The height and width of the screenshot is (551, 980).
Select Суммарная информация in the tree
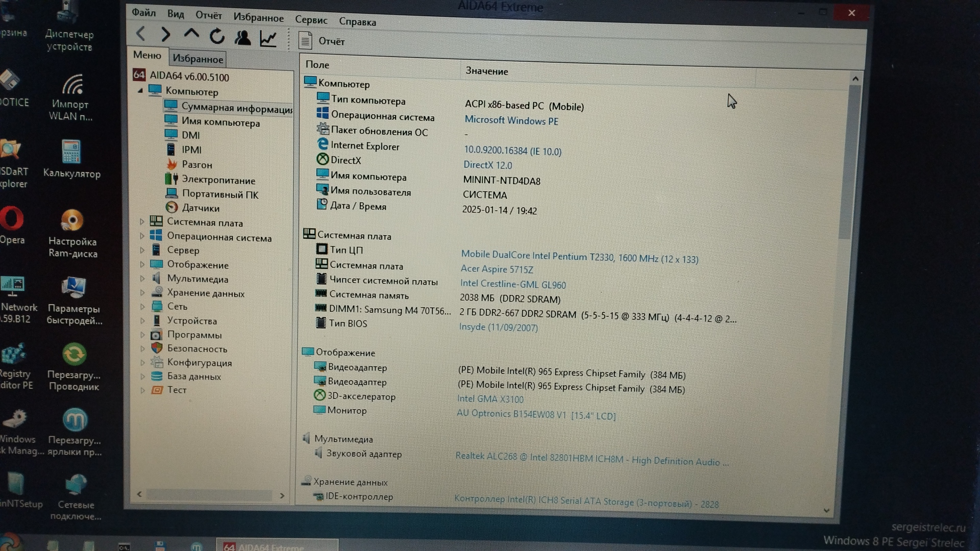pos(228,107)
